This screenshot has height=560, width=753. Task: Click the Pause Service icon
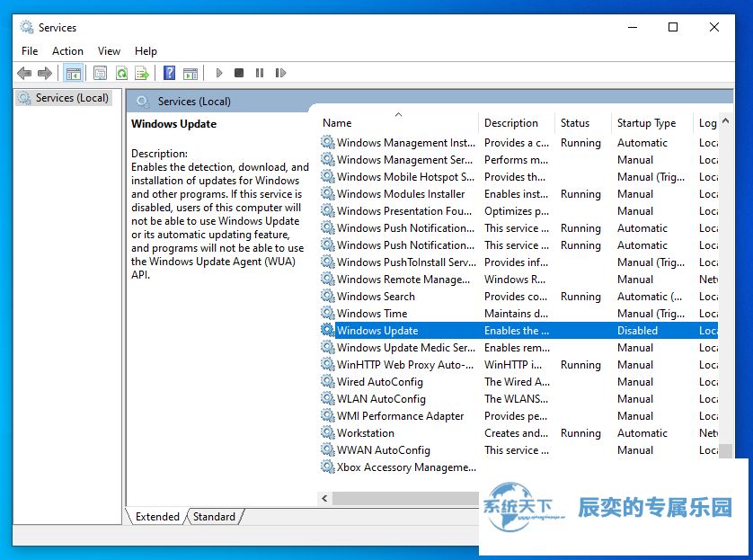[260, 73]
